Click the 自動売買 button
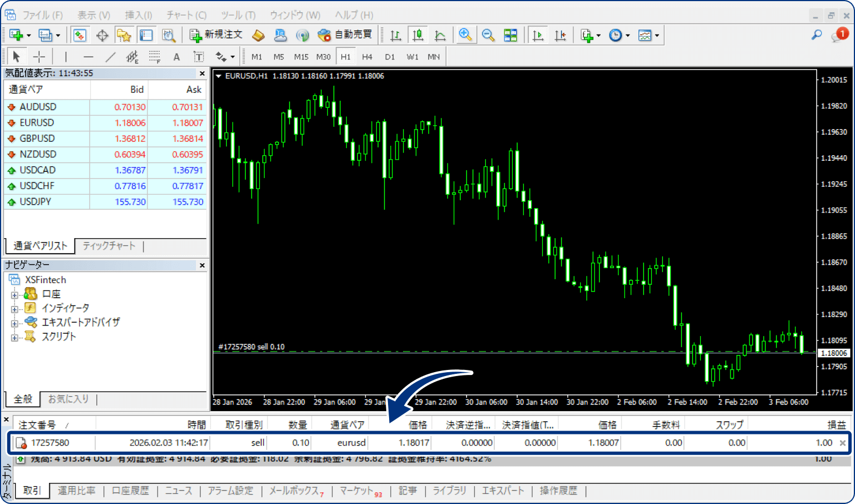Image resolution: width=855 pixels, height=504 pixels. pyautogui.click(x=345, y=35)
